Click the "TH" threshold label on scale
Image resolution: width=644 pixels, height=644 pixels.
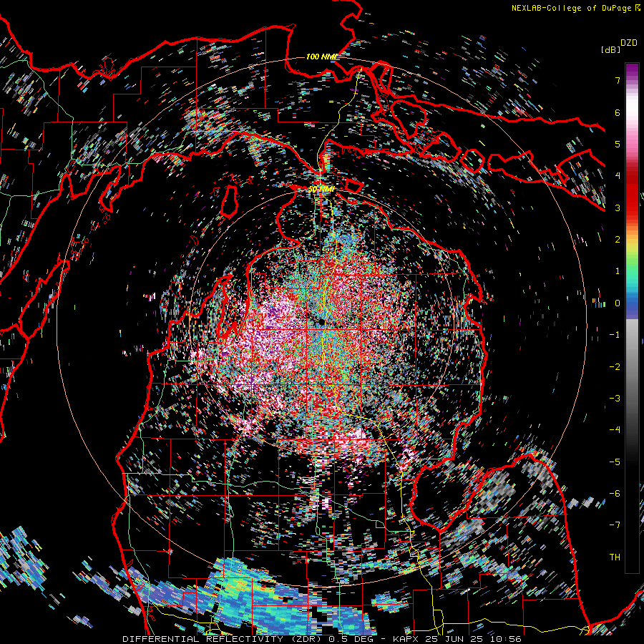(615, 557)
